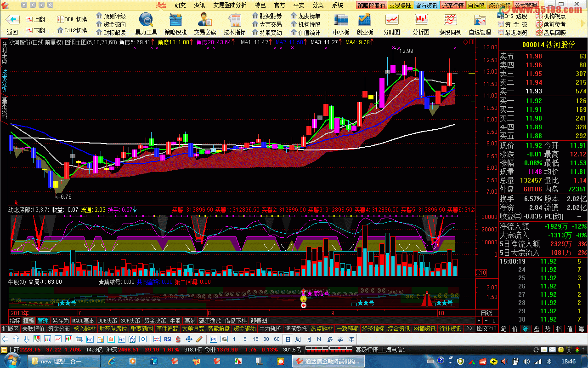The width and height of the screenshot is (588, 368).
Task: Click the 预测评级 link
Action: [x=111, y=16]
